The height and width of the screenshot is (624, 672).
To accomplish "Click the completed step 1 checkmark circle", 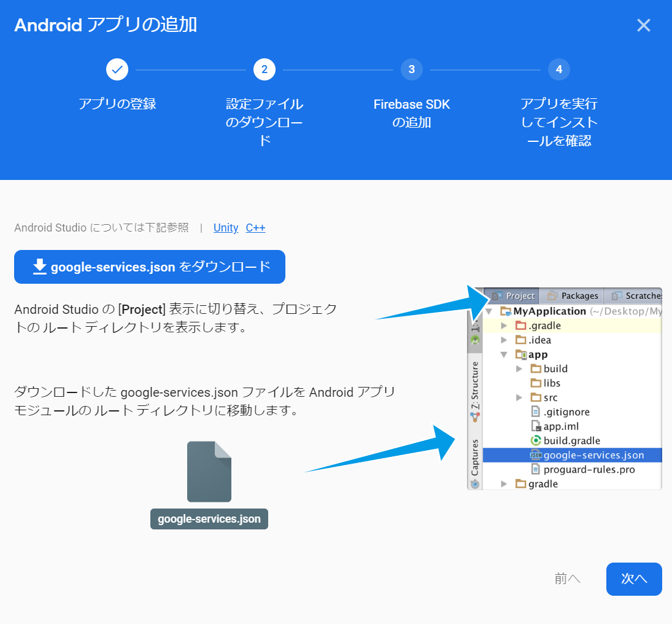I will (117, 69).
